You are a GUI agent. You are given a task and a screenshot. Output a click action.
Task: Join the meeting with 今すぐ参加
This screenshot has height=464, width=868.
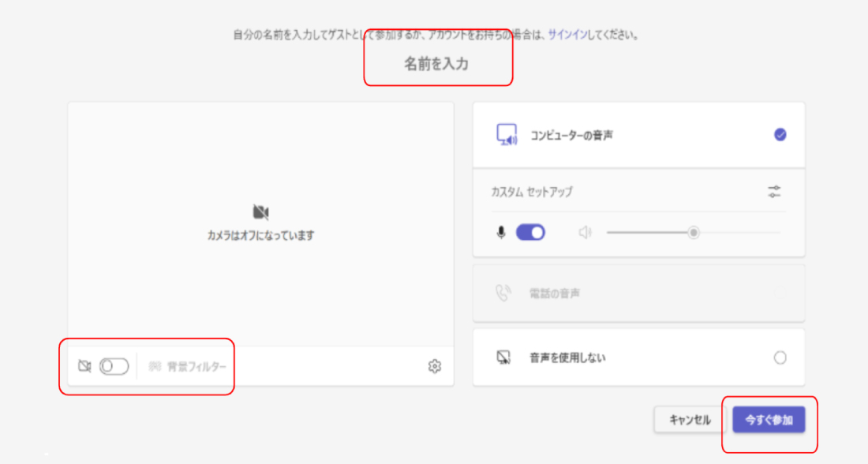click(x=768, y=420)
